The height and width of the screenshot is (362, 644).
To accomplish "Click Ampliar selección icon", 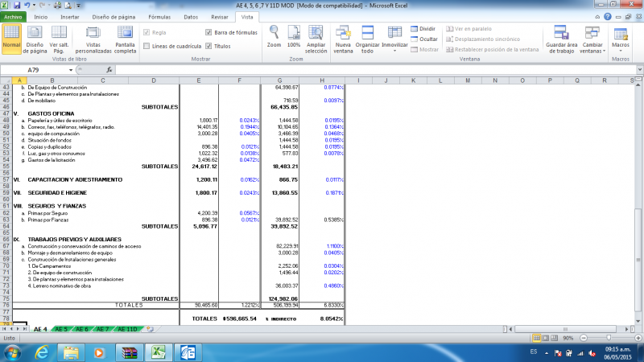I will tap(316, 37).
